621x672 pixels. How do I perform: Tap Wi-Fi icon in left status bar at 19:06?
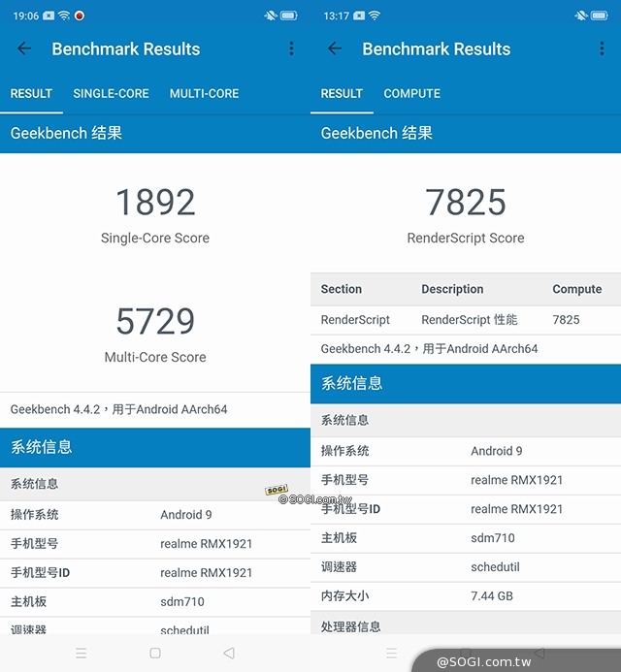[64, 16]
